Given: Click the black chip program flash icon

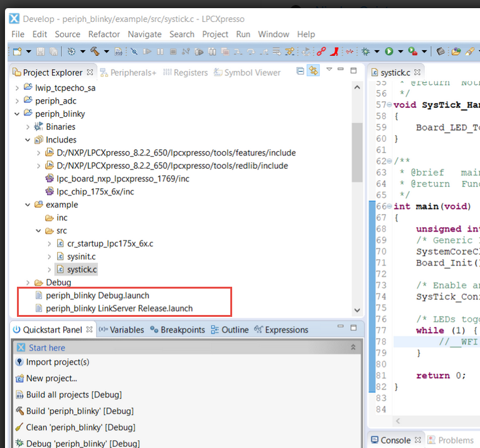Looking at the screenshot, I should click(440, 51).
